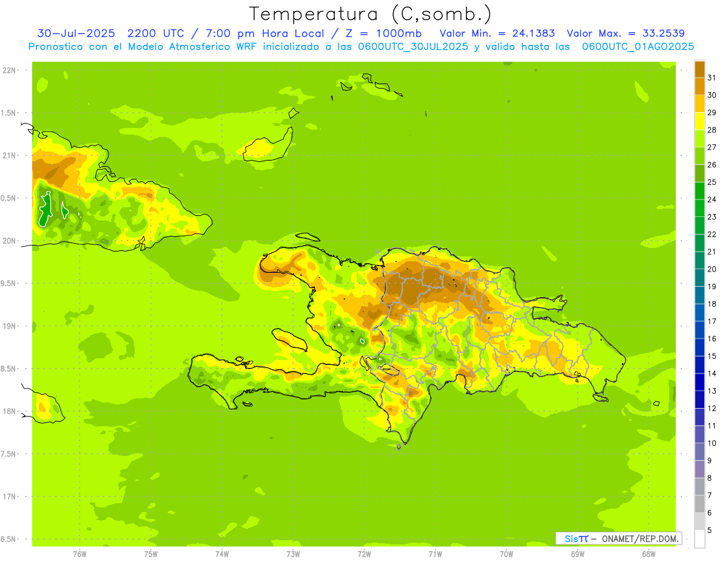Click the '69W' longitude axis label
Screen dimensions: 728x562
point(577,554)
